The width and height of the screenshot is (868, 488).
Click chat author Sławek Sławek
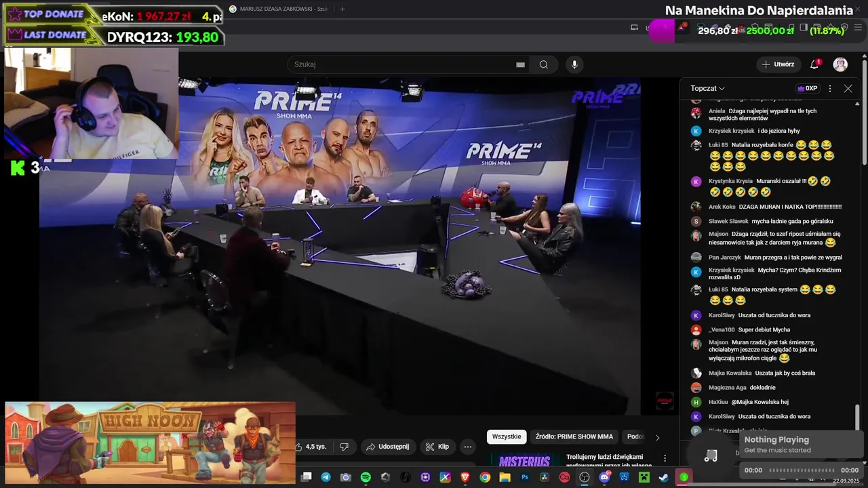coord(728,221)
